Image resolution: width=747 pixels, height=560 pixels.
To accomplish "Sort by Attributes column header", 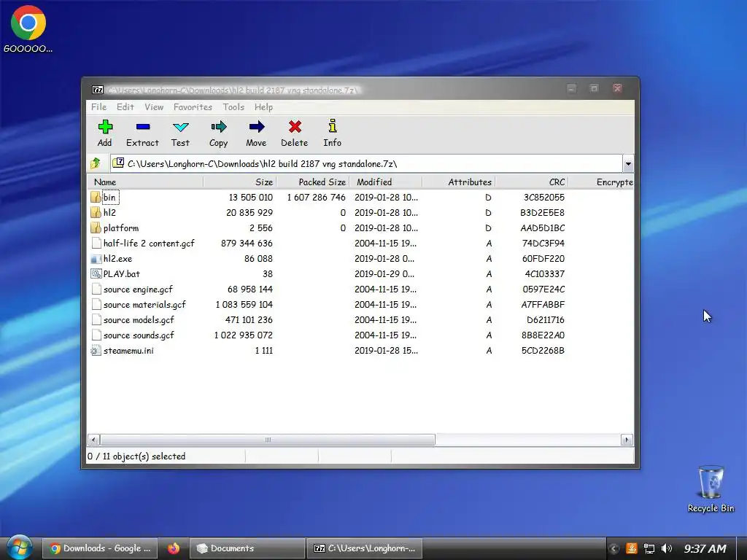I will (x=459, y=182).
